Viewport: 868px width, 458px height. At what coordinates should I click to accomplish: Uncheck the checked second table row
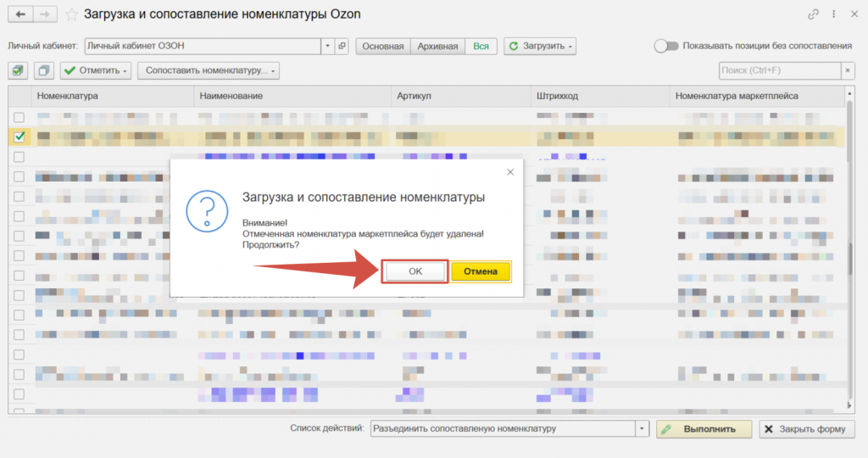(x=19, y=136)
